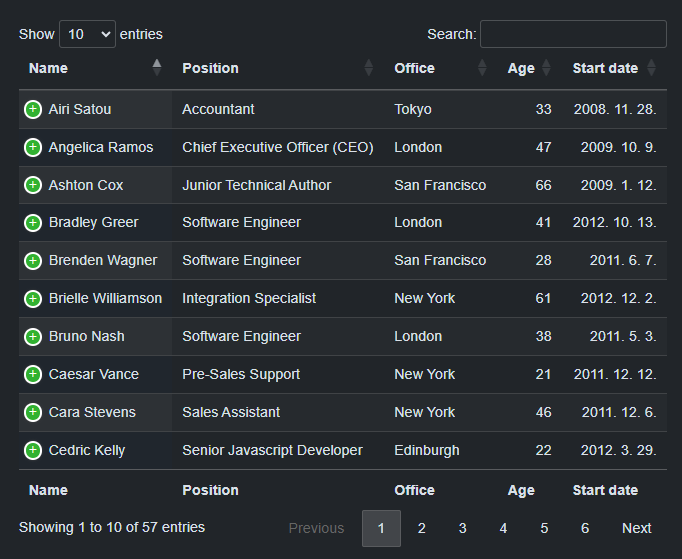Sort the table by Age
682x559 pixels.
tap(546, 68)
